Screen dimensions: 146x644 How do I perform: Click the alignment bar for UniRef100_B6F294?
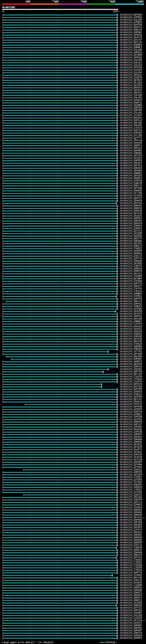click(53, 371)
